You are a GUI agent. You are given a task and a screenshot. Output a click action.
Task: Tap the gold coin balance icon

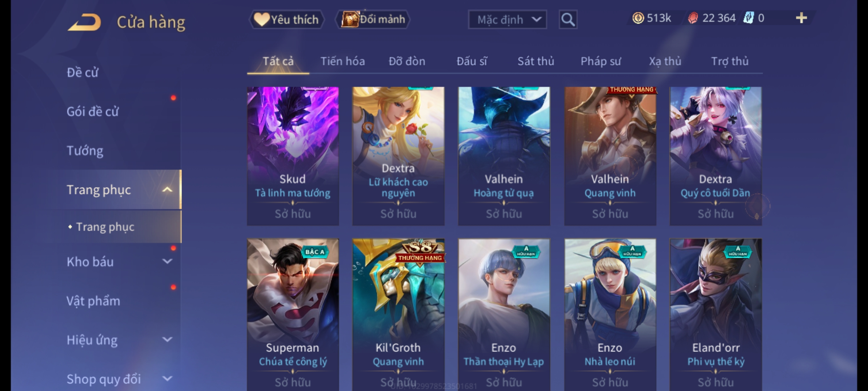[x=638, y=18]
